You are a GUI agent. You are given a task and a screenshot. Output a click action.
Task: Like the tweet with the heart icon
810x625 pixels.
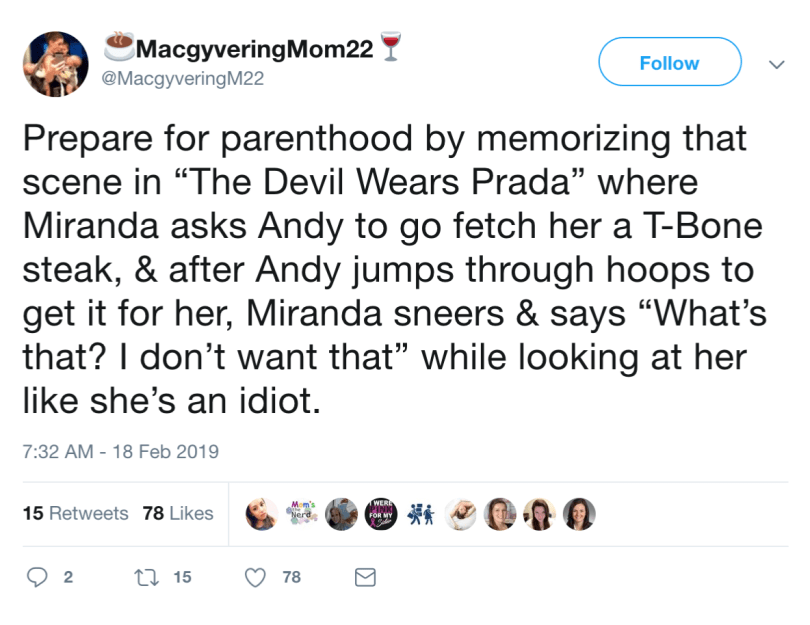pos(257,577)
